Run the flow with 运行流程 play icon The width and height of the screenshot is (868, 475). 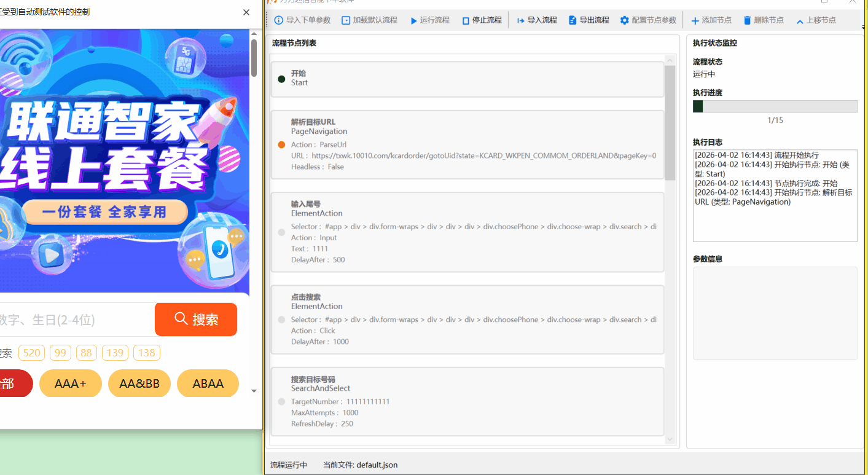(413, 20)
